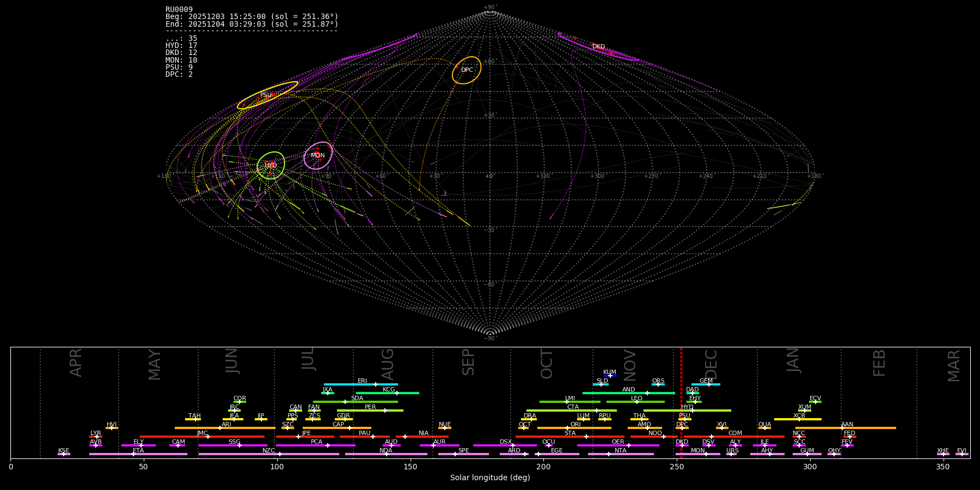Click the STA shower label in timeline
Viewport: 980px width, 490px height.
point(570,433)
